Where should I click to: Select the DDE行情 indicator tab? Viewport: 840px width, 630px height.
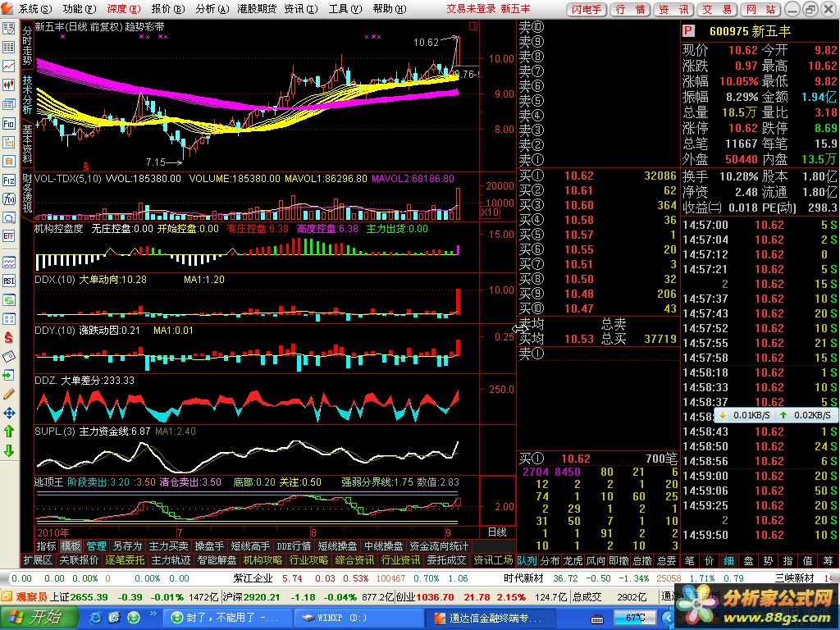[x=294, y=546]
